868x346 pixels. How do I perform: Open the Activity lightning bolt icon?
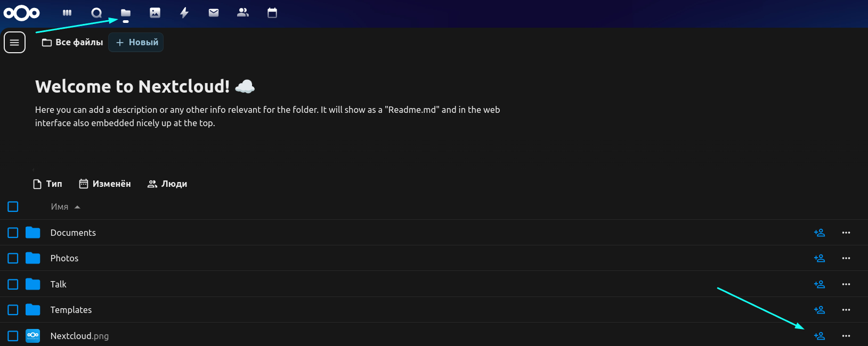point(184,13)
